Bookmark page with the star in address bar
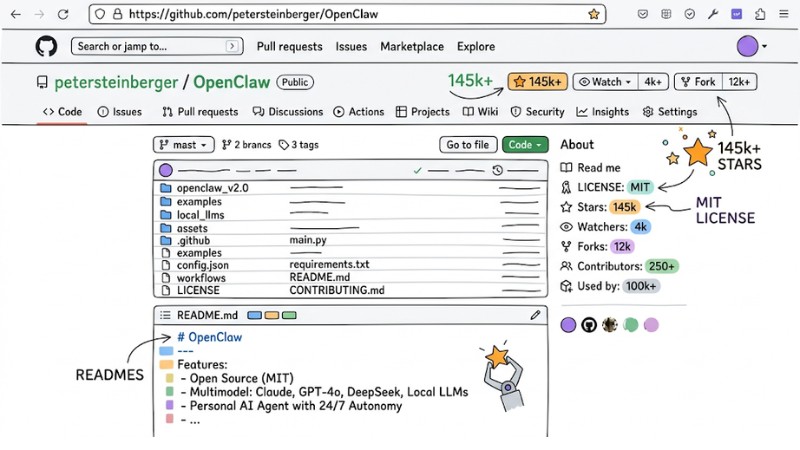Image resolution: width=800 pixels, height=450 pixels. click(593, 14)
